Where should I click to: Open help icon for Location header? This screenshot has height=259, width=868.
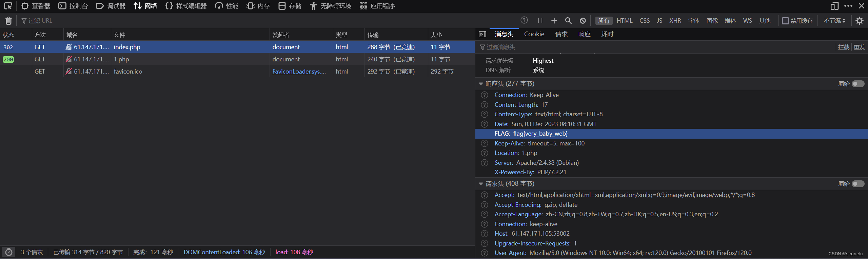click(x=485, y=153)
